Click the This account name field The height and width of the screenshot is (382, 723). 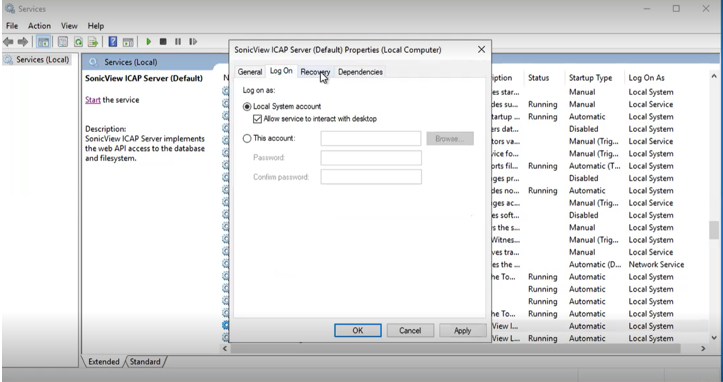click(x=371, y=138)
